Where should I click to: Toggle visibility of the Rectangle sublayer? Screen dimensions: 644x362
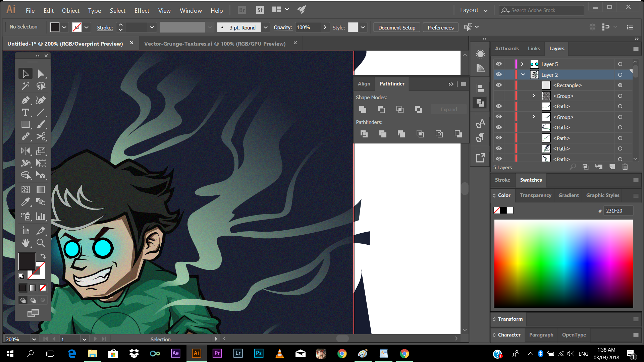[499, 85]
